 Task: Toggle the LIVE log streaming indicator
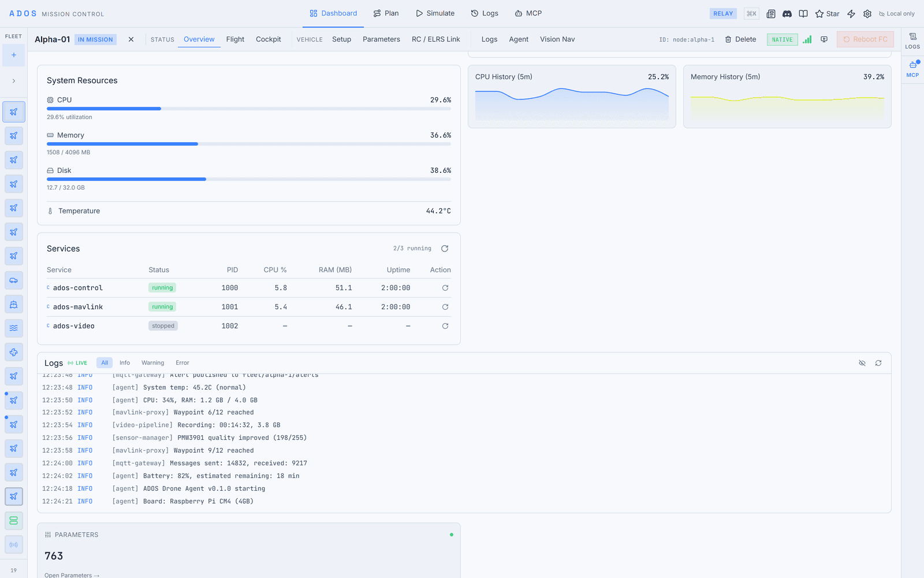tap(77, 363)
